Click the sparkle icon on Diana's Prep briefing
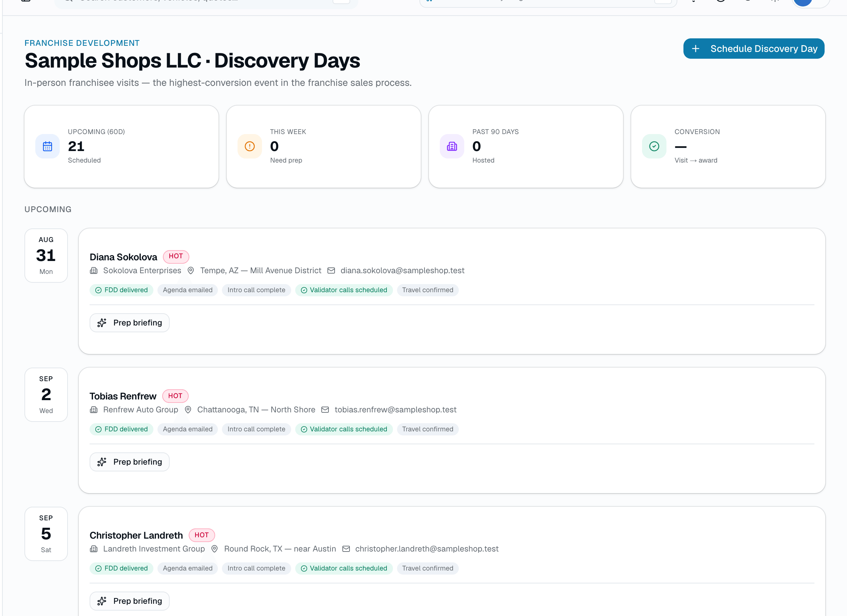This screenshot has width=847, height=616. pos(102,323)
